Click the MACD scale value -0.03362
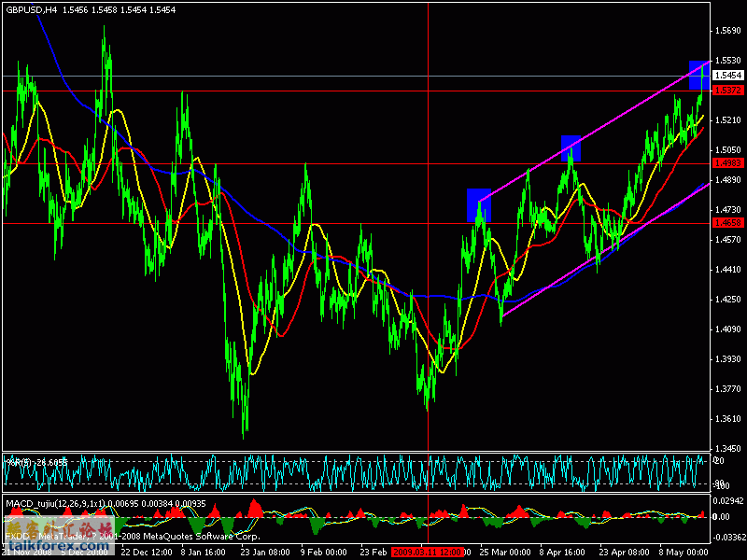Screen dimensions: 747x560 727,539
